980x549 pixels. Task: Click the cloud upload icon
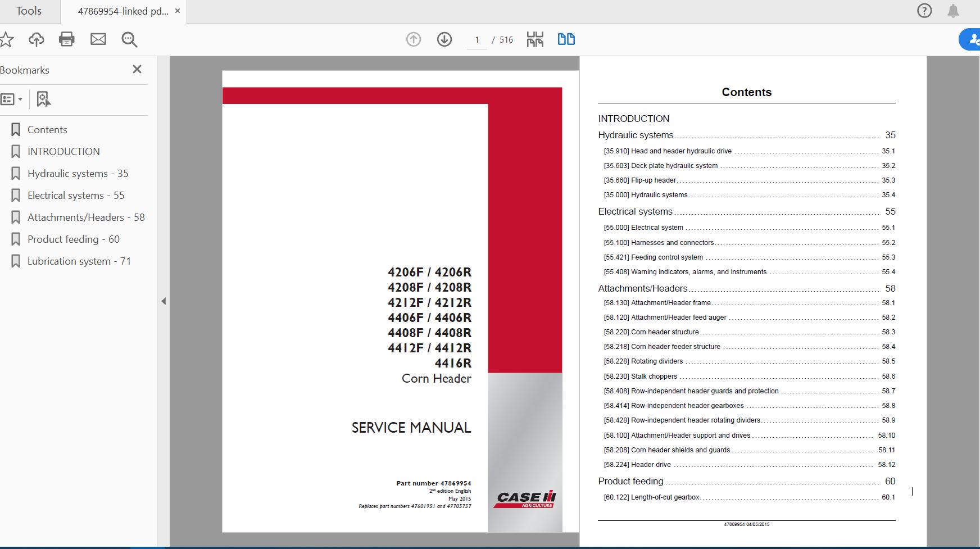coord(37,39)
